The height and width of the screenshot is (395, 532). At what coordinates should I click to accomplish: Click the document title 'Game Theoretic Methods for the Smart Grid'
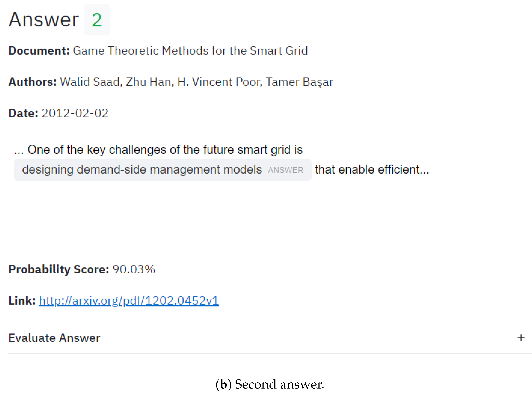(x=190, y=51)
